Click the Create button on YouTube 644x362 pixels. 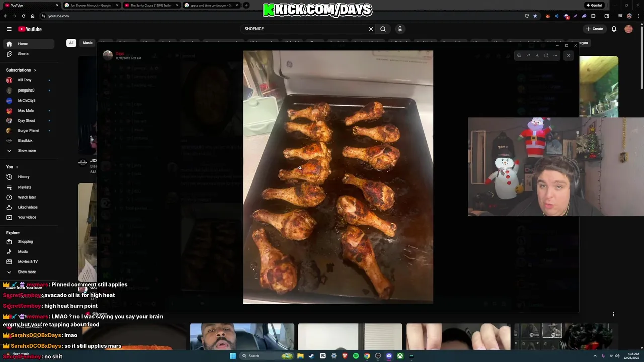(594, 29)
